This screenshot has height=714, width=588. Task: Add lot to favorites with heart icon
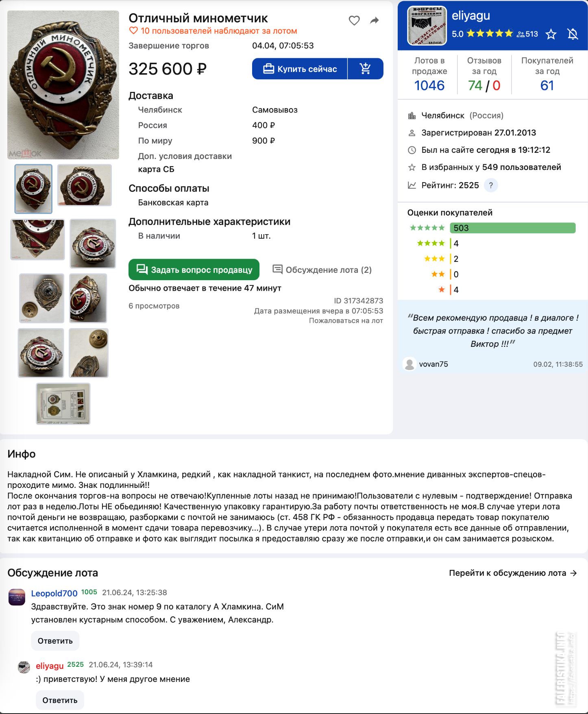click(354, 20)
